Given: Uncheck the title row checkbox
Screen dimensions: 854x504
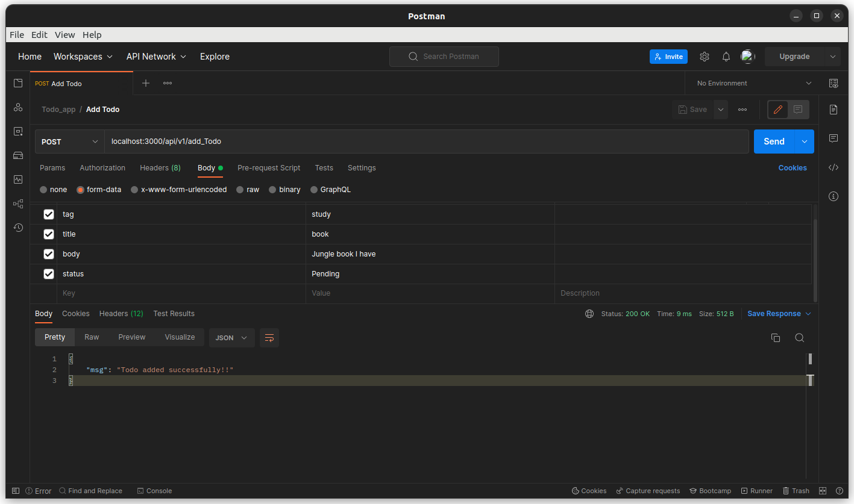Looking at the screenshot, I should pos(49,234).
